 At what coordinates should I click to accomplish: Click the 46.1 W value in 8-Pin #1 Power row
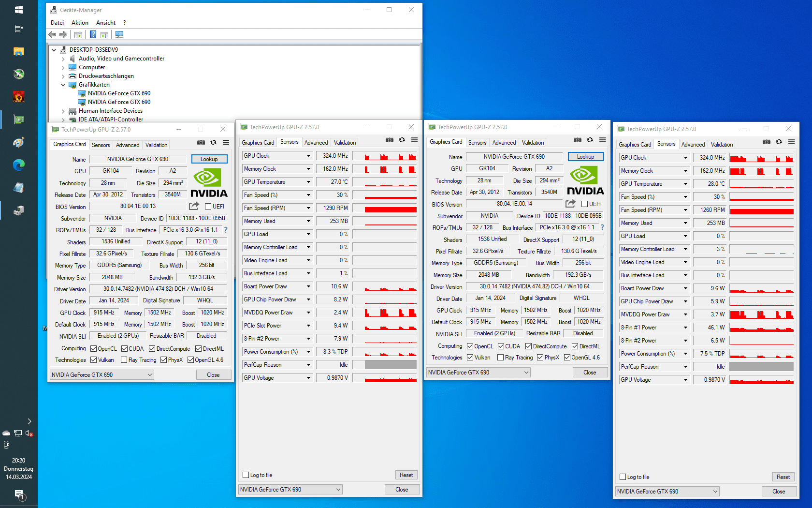click(x=710, y=328)
